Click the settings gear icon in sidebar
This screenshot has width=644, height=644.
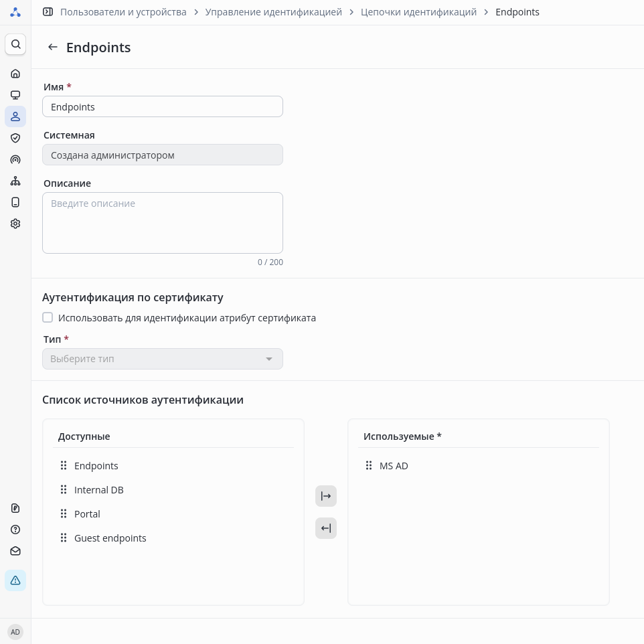(x=15, y=224)
